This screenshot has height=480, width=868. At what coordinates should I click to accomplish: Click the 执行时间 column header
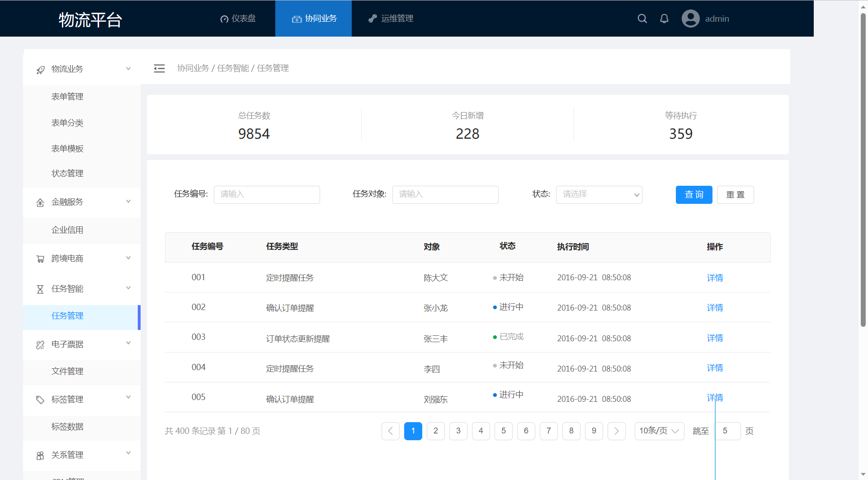point(573,247)
